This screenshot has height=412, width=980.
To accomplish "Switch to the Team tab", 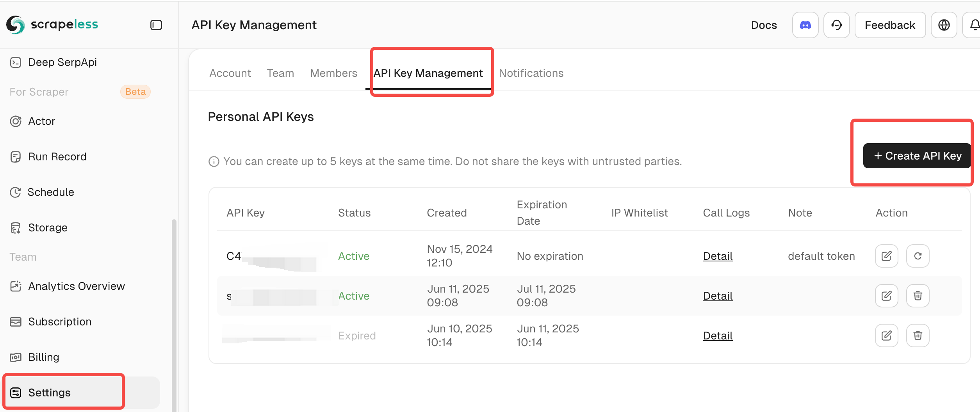I will pos(280,73).
